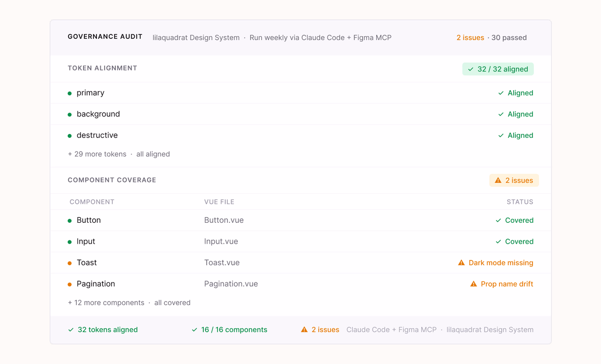Click the orange dot beside Toast component
Screen dimensions: 601x364
(x=69, y=263)
